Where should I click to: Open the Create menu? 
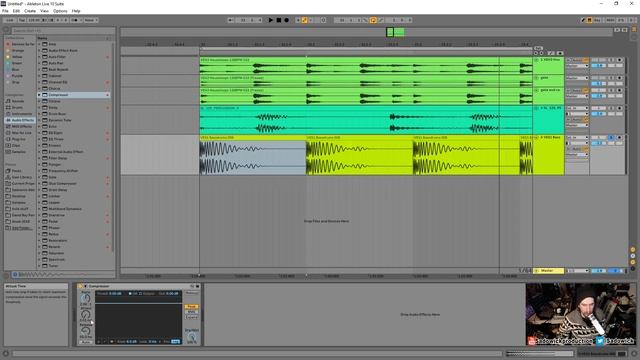[x=30, y=11]
